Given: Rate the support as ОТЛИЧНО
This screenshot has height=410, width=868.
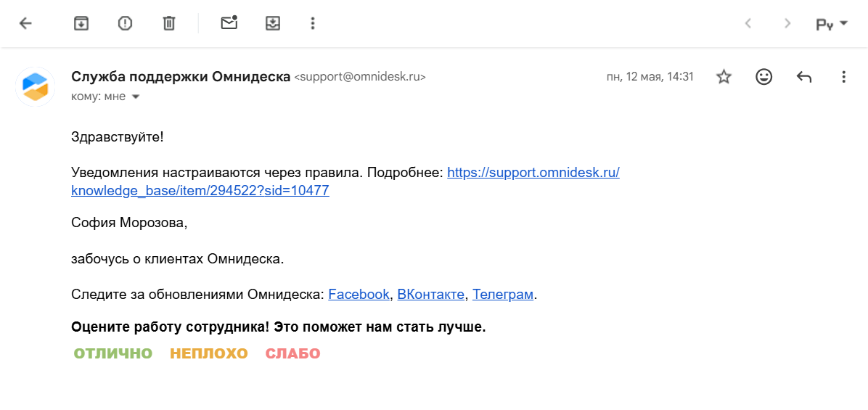Looking at the screenshot, I should pos(113,354).
